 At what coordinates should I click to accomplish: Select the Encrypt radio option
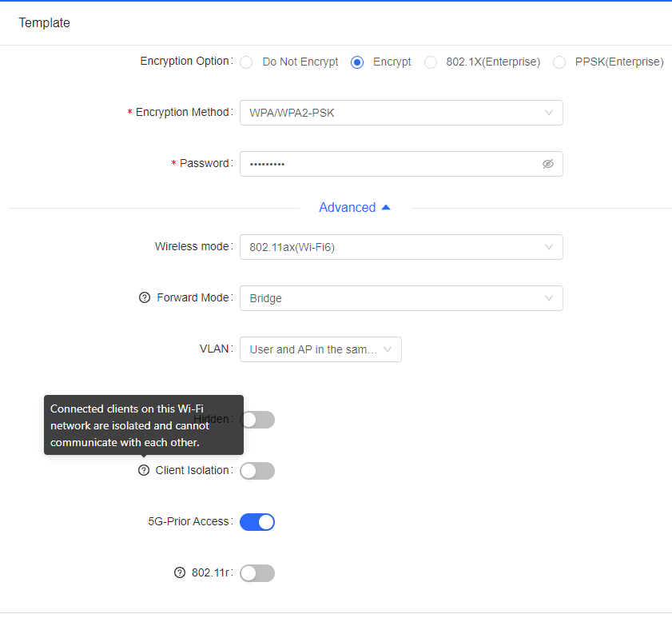358,62
